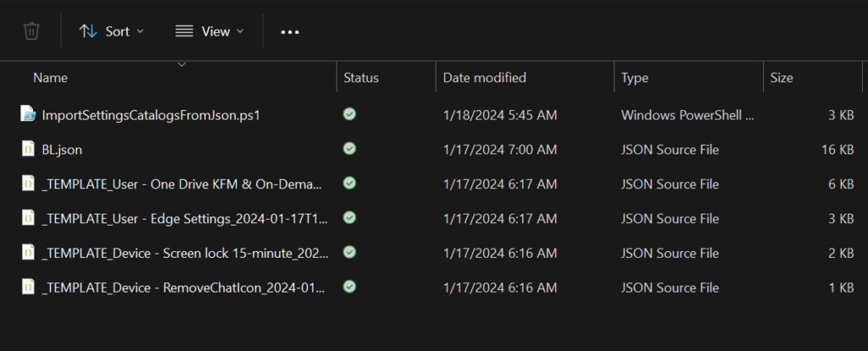Open the Sort dropdown menu
Image resolution: width=868 pixels, height=351 pixels.
tap(111, 31)
